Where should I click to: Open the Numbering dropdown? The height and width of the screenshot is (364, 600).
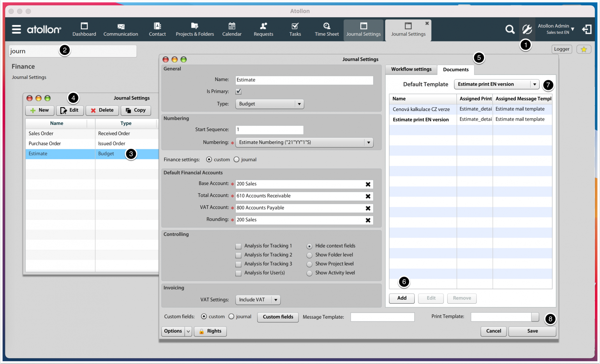click(x=304, y=142)
